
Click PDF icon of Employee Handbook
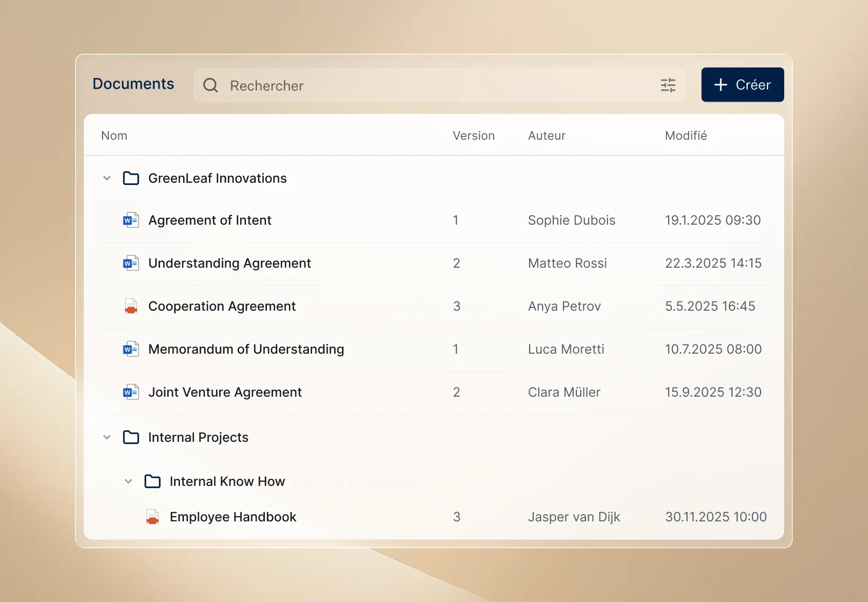(153, 517)
